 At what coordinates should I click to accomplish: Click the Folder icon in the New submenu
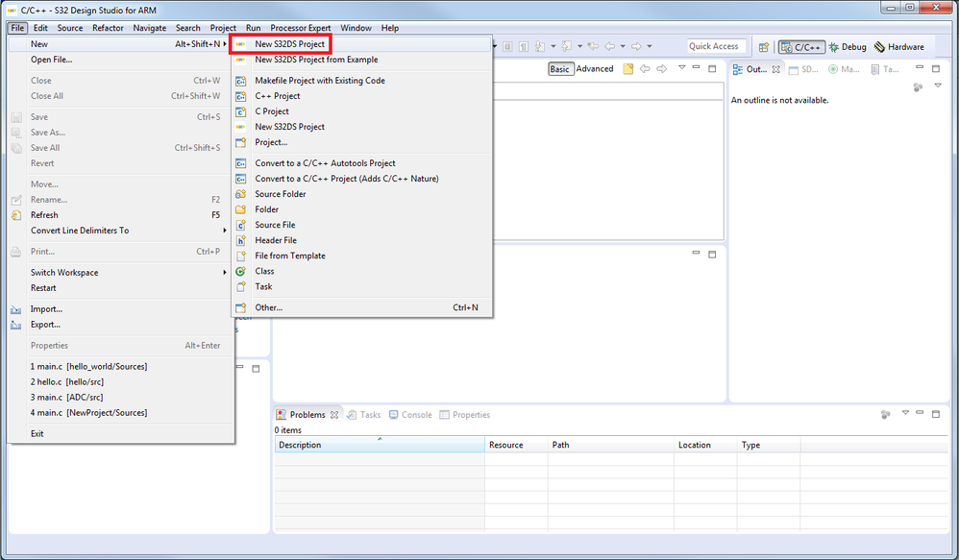(241, 209)
